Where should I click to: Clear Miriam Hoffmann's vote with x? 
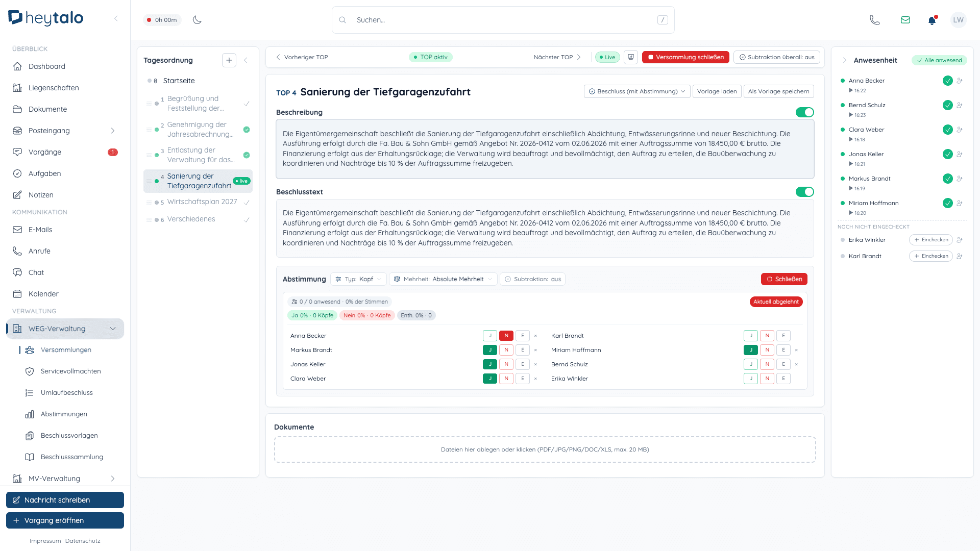click(x=796, y=350)
